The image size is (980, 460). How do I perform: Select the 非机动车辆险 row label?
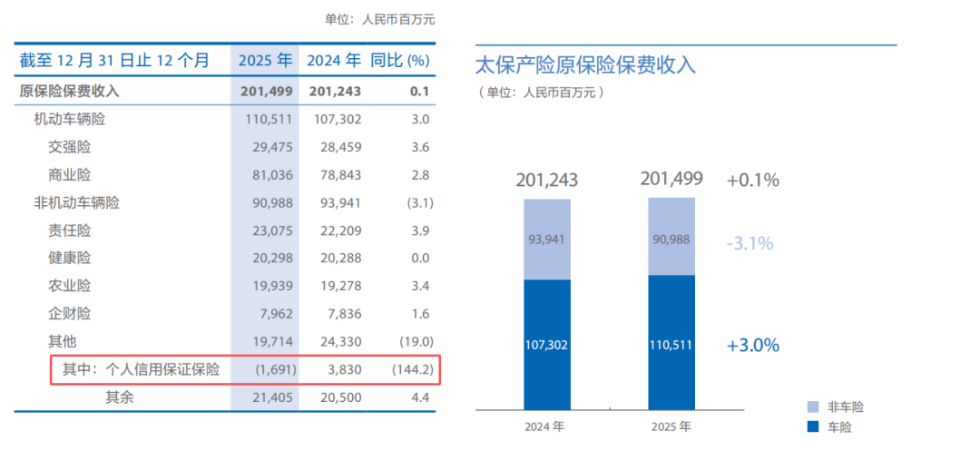[x=77, y=202]
